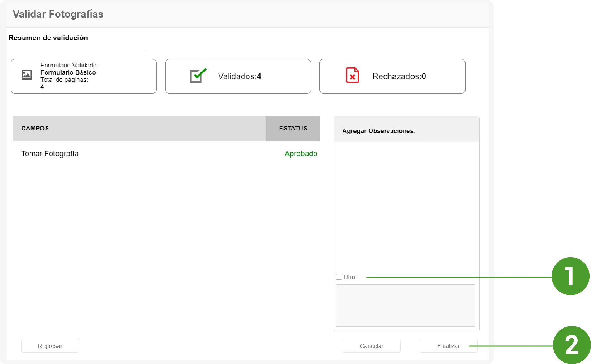Click the Otra observations text area
591x364 pixels.
[x=405, y=306]
